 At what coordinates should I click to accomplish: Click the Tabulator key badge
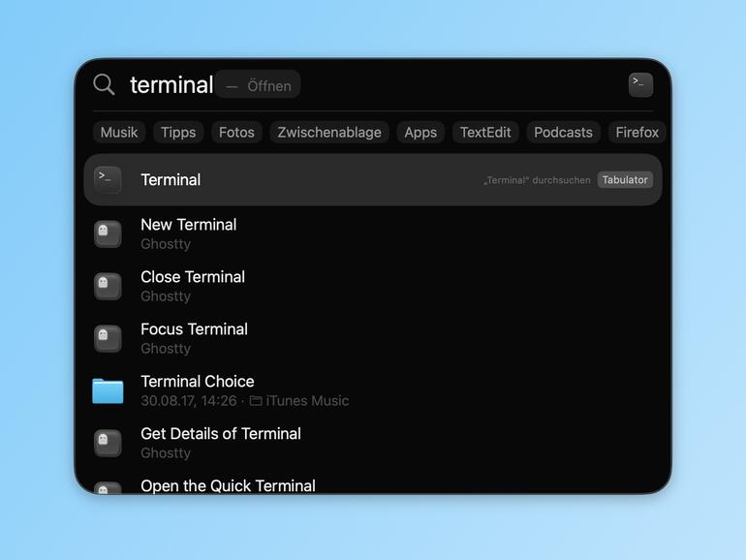point(625,180)
